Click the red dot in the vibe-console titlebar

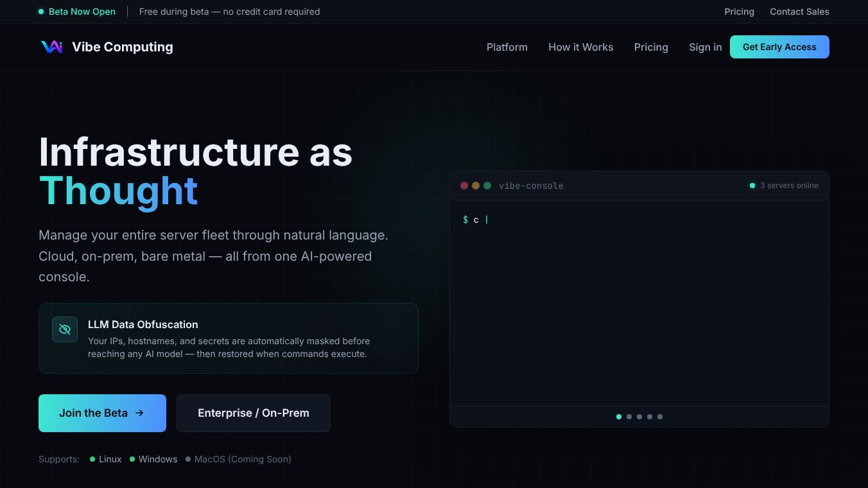point(464,186)
